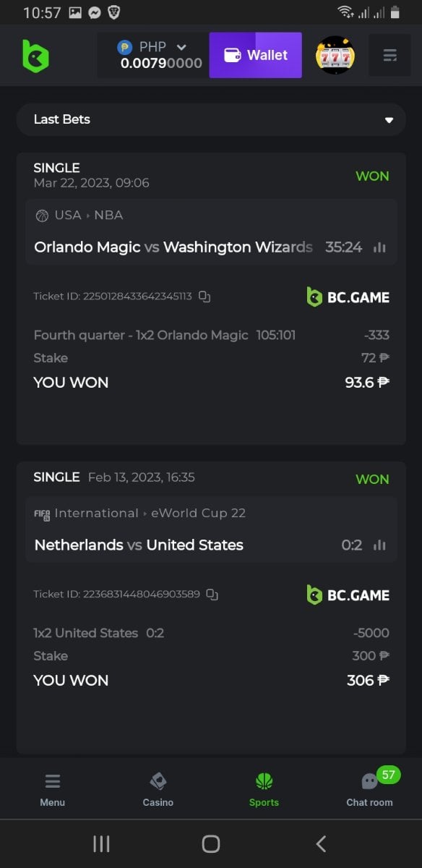Expand the PHP currency selector
Screen dimensions: 422x868
(x=152, y=55)
